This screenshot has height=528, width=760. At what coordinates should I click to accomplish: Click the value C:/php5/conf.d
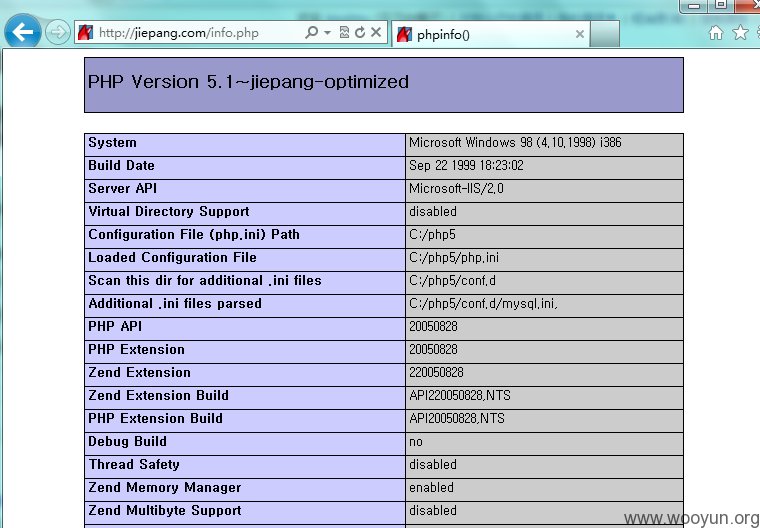pyautogui.click(x=452, y=280)
